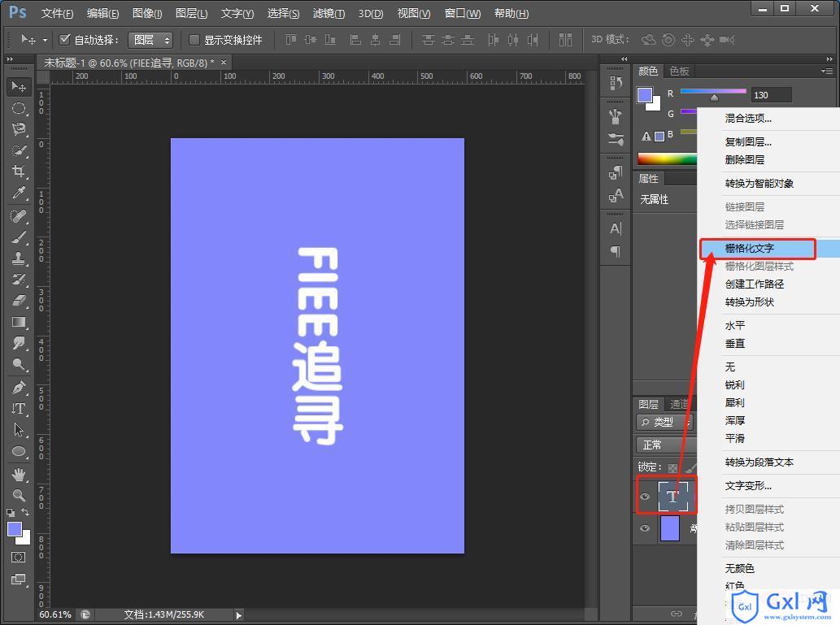Hide the text layer via eye icon
Image resolution: width=840 pixels, height=625 pixels.
(645, 497)
